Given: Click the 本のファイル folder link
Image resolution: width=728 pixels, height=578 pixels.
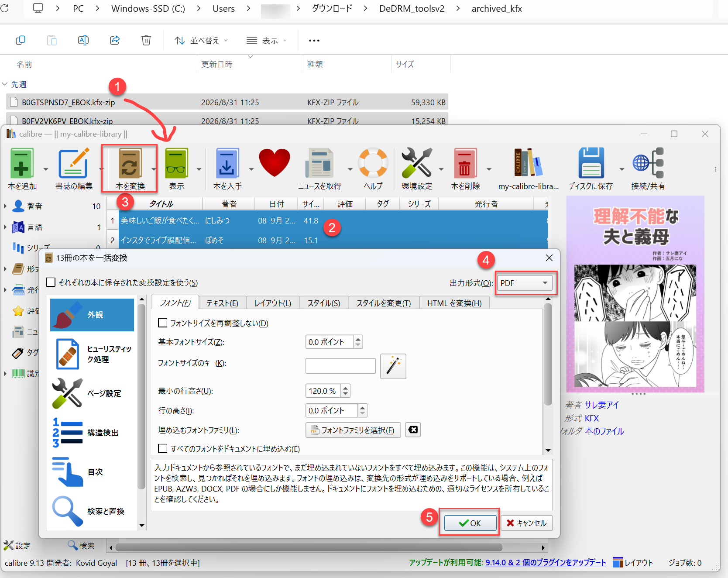Looking at the screenshot, I should coord(604,431).
